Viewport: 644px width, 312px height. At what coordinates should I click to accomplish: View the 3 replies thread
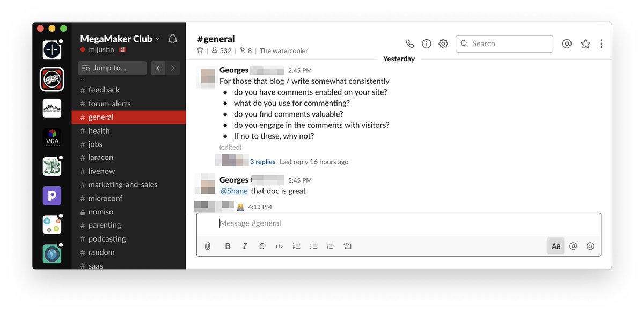pos(262,162)
